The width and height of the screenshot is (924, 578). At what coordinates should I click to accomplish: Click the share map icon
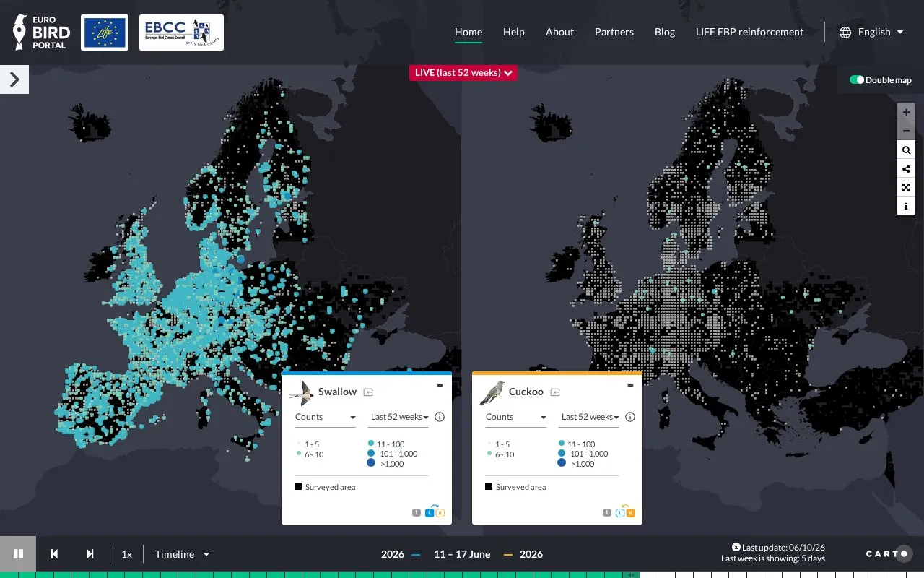click(906, 169)
